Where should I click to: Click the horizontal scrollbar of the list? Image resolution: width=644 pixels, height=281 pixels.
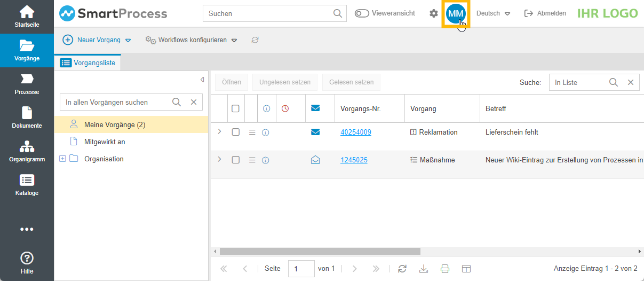320,251
